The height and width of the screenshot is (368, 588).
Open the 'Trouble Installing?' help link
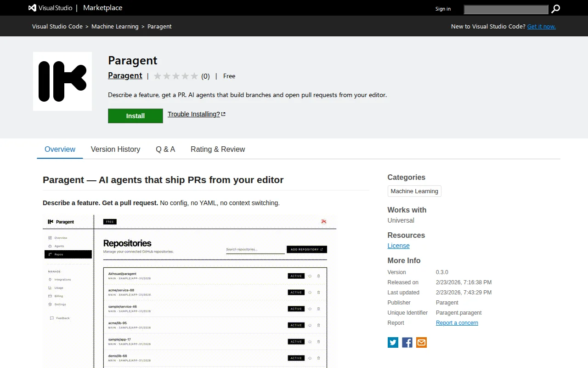click(x=197, y=114)
